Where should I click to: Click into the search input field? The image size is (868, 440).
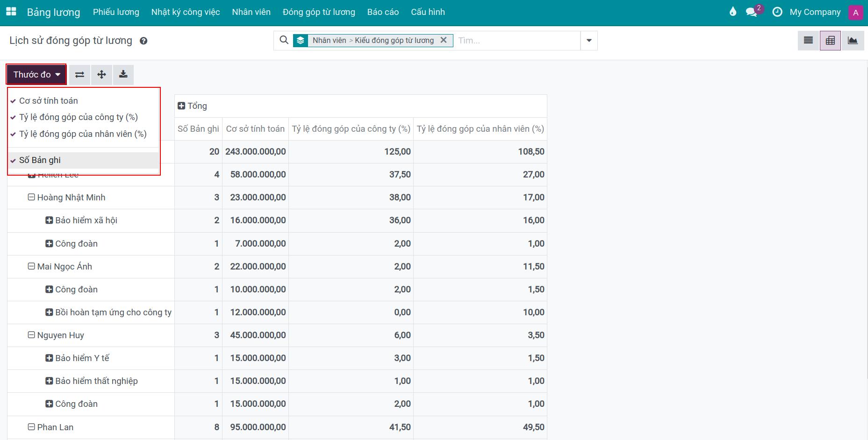pyautogui.click(x=516, y=41)
